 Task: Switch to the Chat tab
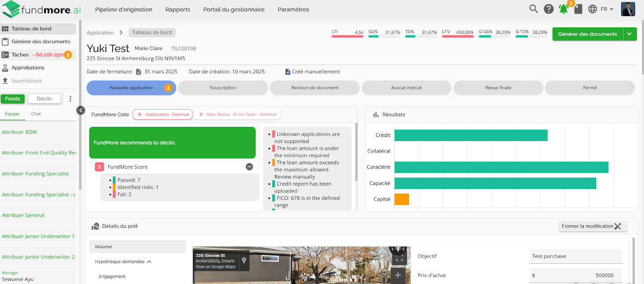(36, 114)
